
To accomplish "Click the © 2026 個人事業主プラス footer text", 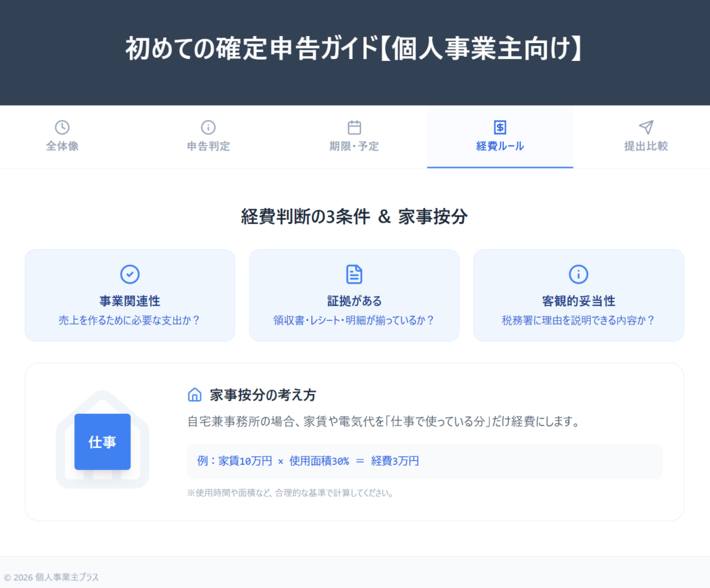I will [x=51, y=576].
